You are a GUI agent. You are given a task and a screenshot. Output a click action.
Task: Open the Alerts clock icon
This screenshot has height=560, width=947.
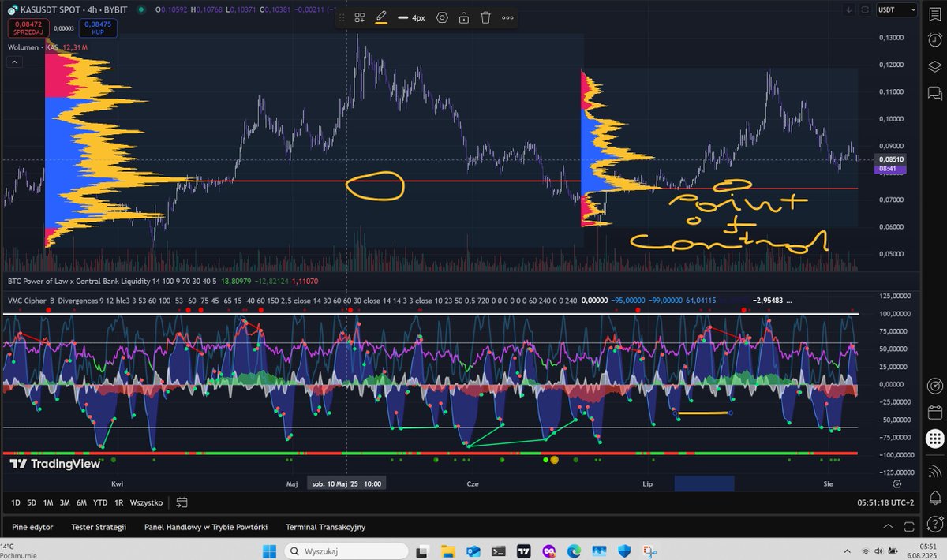(935, 39)
